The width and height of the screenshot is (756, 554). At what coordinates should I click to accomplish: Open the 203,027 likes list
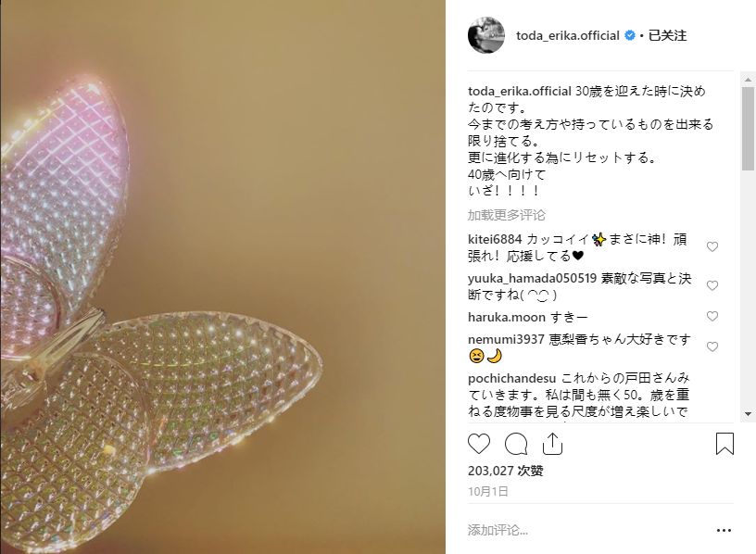click(x=505, y=471)
